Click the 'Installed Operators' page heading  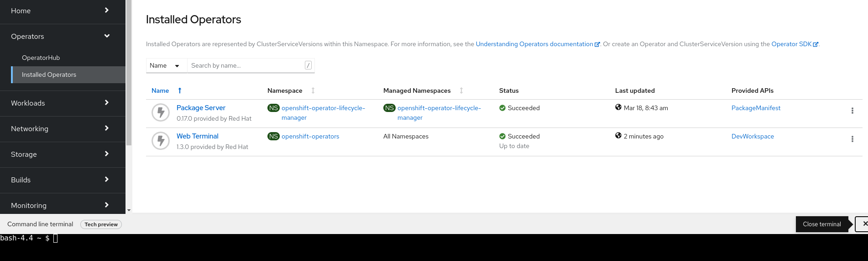193,19
